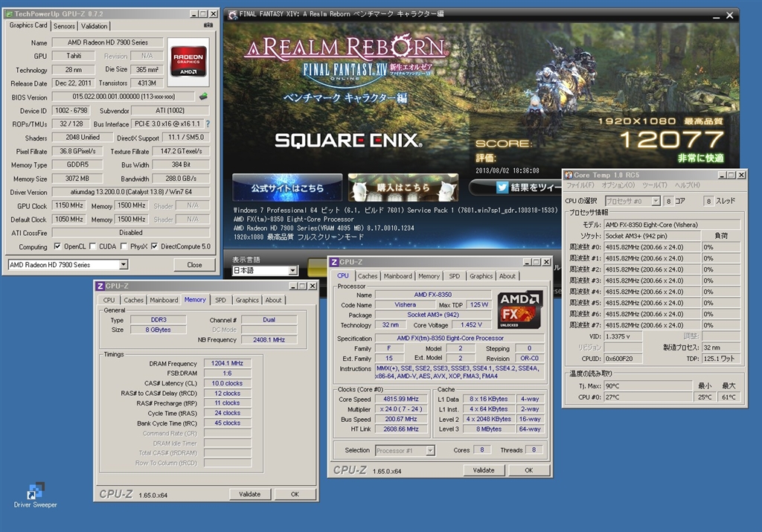Click the CPU-Z processor window title icon
The image size is (762, 532).
[334, 263]
